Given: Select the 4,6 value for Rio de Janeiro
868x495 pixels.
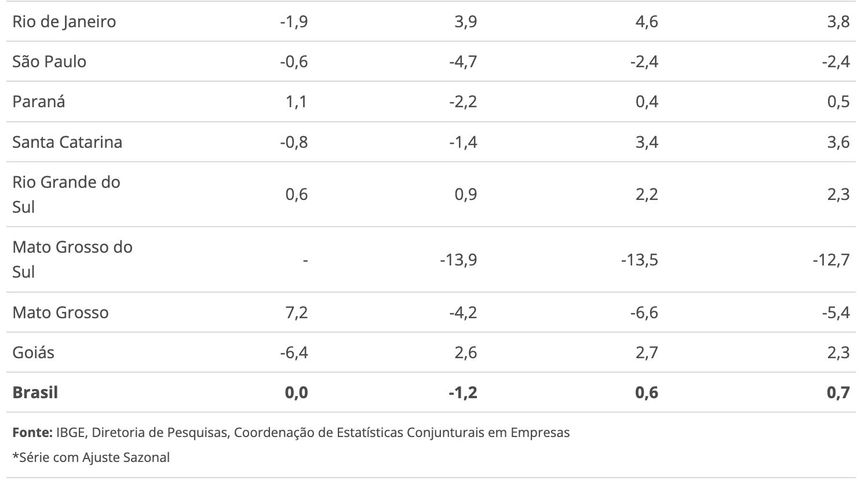Looking at the screenshot, I should tap(646, 21).
